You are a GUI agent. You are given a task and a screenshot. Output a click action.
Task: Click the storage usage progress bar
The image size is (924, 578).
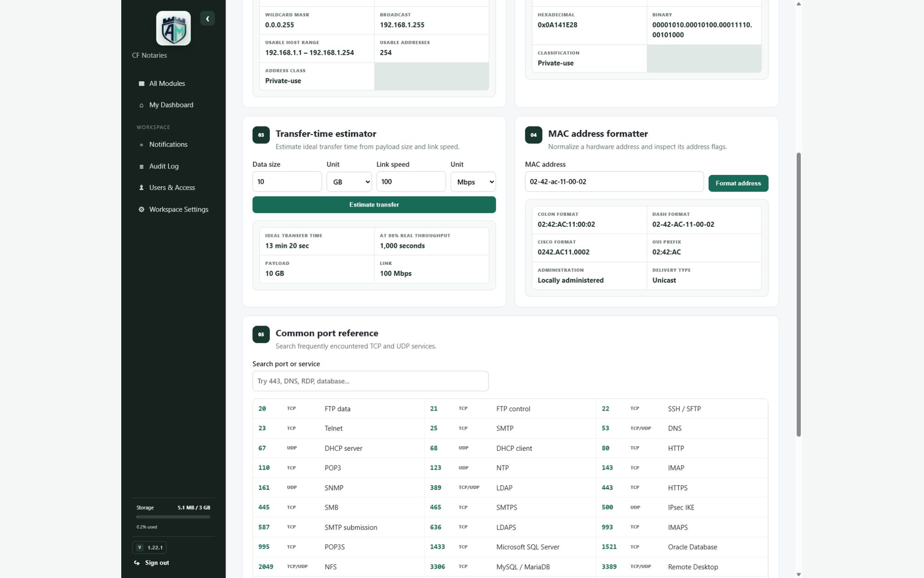(x=173, y=517)
